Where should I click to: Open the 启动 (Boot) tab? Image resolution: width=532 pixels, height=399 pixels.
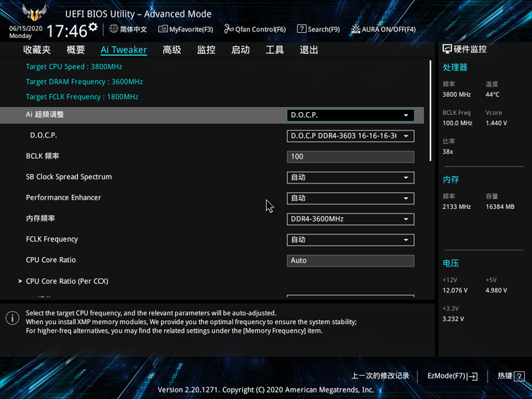click(240, 50)
